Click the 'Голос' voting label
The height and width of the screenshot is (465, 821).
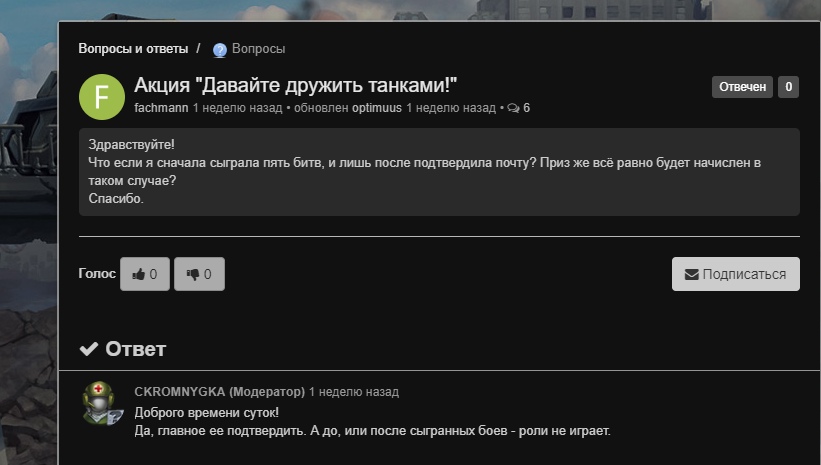tap(97, 273)
